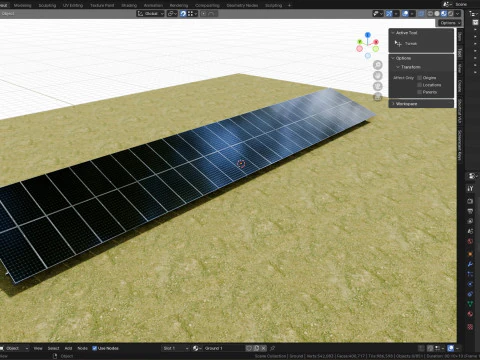Screen dimensions: 480x360
Task: Open the View menu in shader editor
Action: 38,348
